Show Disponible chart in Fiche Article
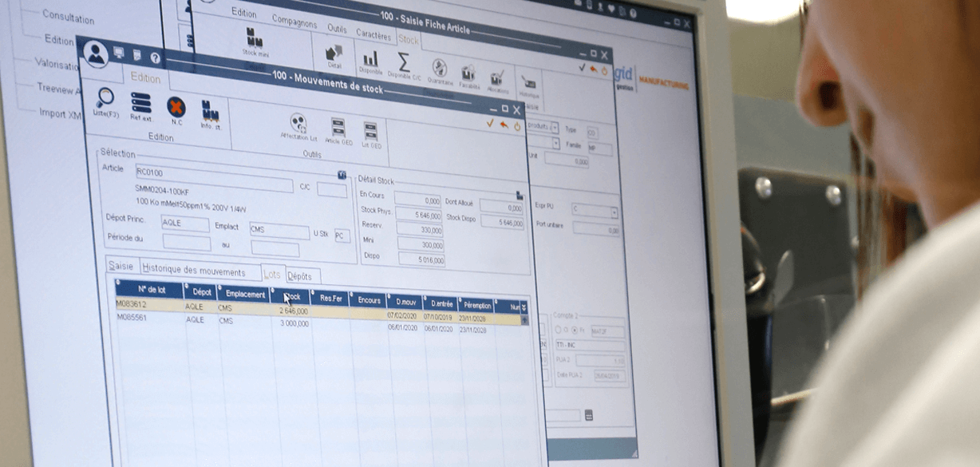Screen dimensions: 980x467 [x=371, y=61]
